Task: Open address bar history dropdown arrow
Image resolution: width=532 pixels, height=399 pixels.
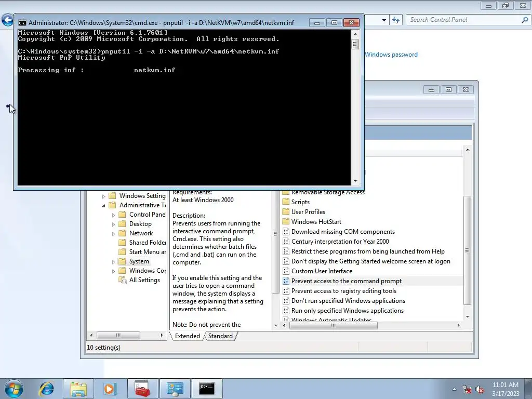Action: (384, 20)
